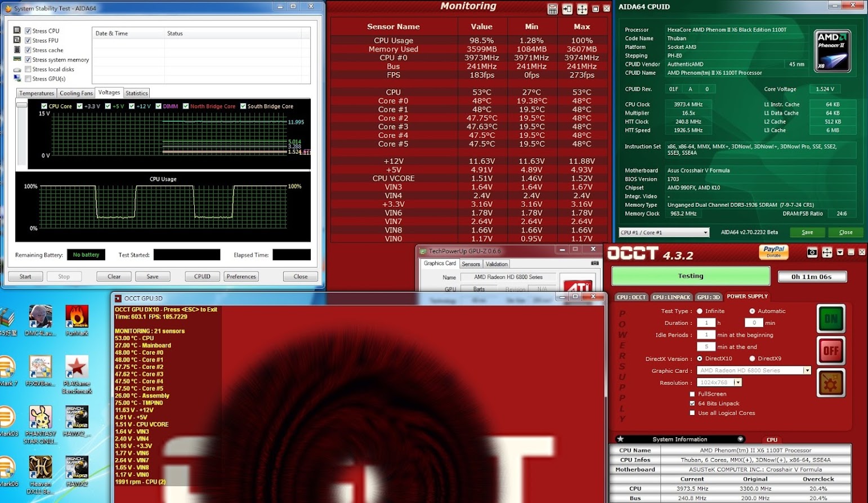Open the Graphic Card dropdown in OCCT

[807, 371]
